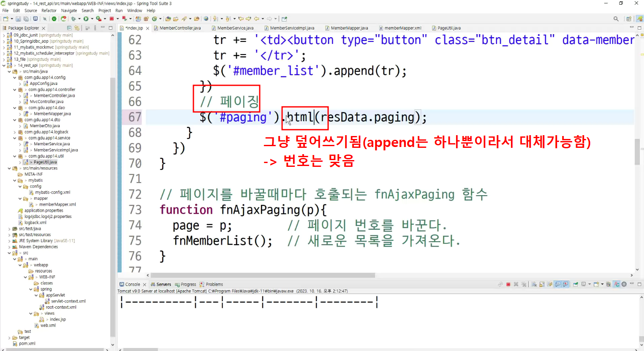Switch to the Servers tab

(x=161, y=284)
